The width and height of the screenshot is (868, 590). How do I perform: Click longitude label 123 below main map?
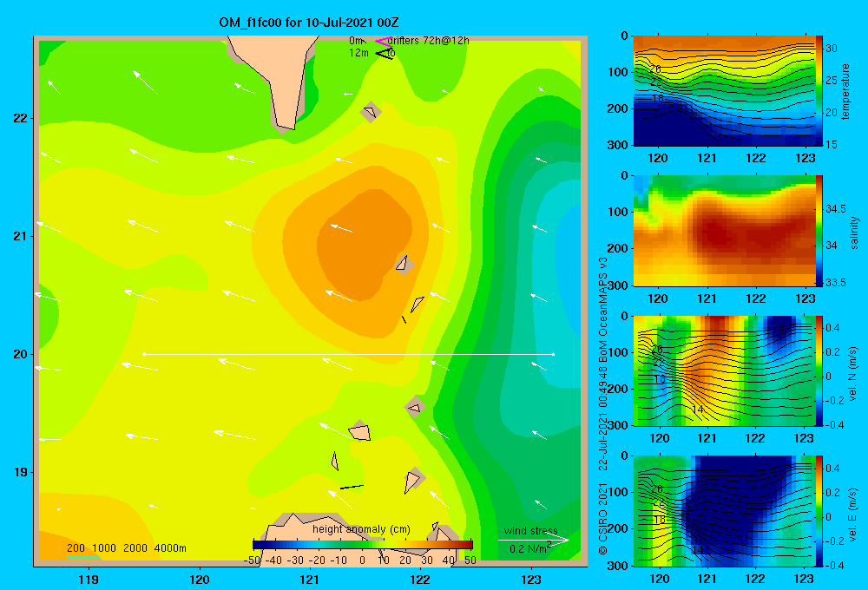pyautogui.click(x=531, y=580)
